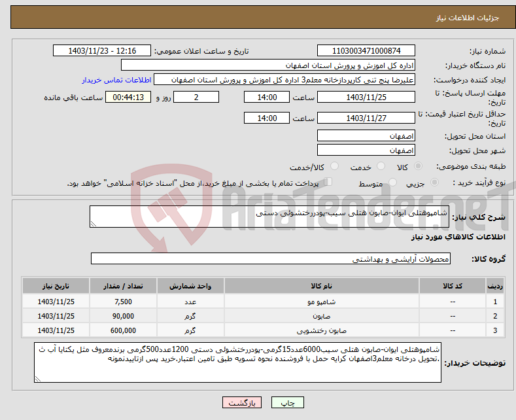The height and width of the screenshot is (420, 516).
Task: Click the گرم unit cell in the صابون رختشویی row
Action: (190, 330)
